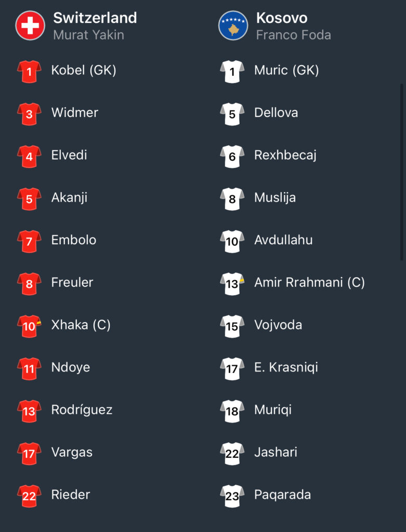This screenshot has width=406, height=532.
Task: Click the vertical scrollbar on the right edge
Action: (x=402, y=172)
